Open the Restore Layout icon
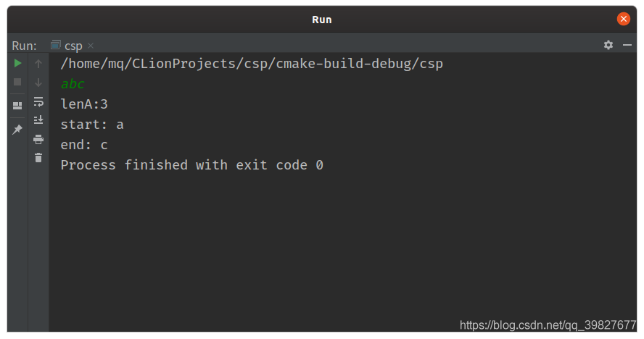This screenshot has height=339, width=644. point(17,106)
